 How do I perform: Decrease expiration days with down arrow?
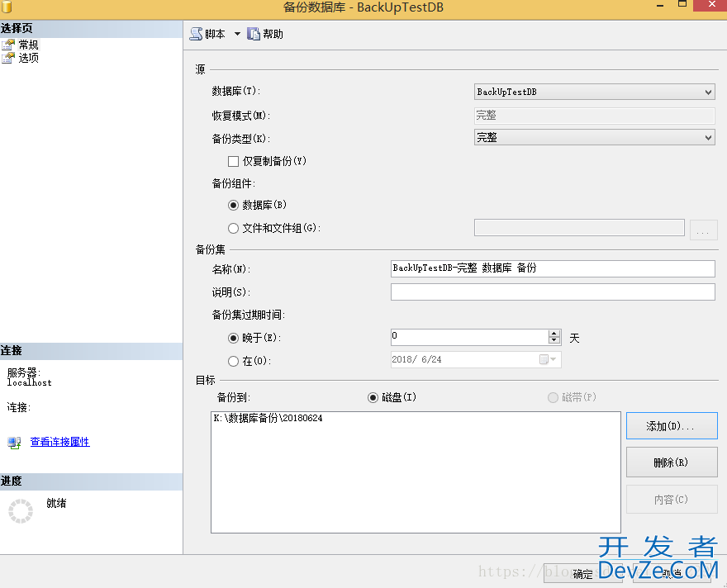pyautogui.click(x=554, y=340)
